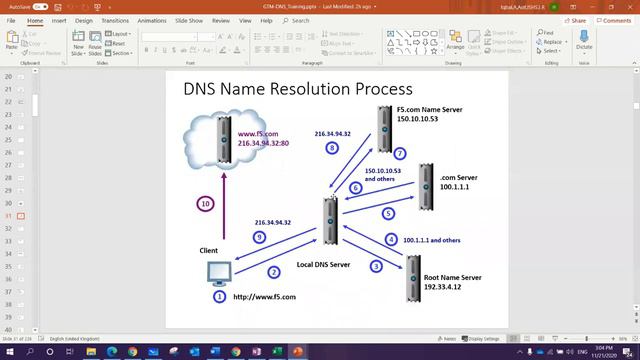Open File Explorer from taskbar
This screenshot has width=640, height=360.
(x=91, y=351)
